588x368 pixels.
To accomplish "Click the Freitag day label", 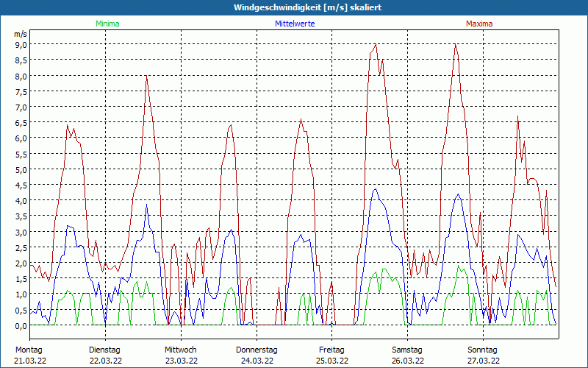I will (331, 350).
